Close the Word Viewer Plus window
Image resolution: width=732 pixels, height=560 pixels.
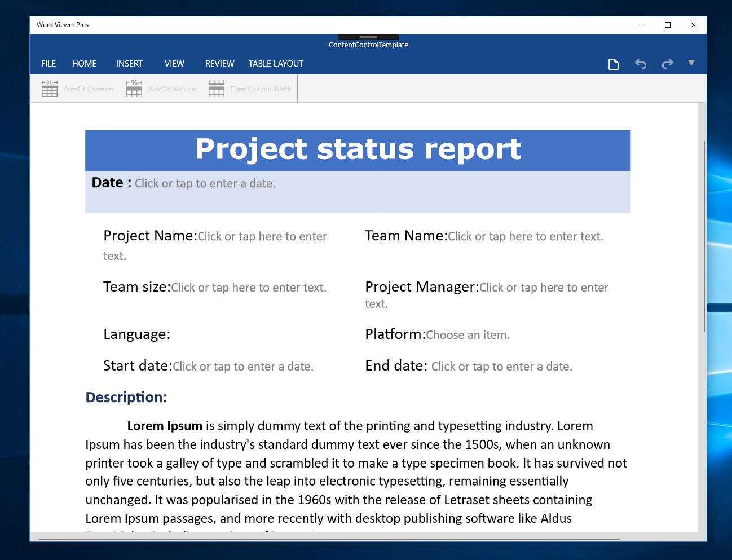coord(694,25)
